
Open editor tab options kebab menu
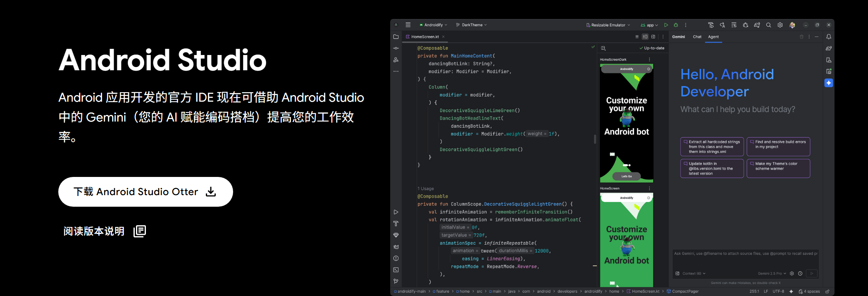[x=663, y=37]
